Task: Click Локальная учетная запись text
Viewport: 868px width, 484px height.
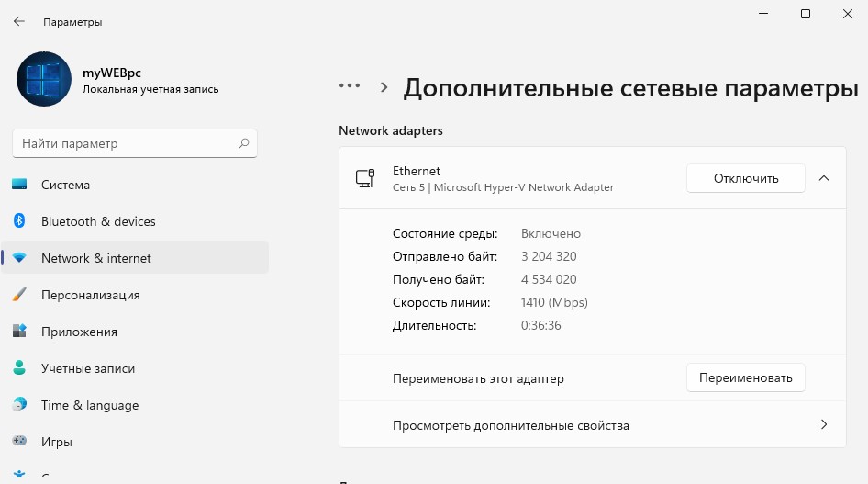Action: click(x=150, y=89)
